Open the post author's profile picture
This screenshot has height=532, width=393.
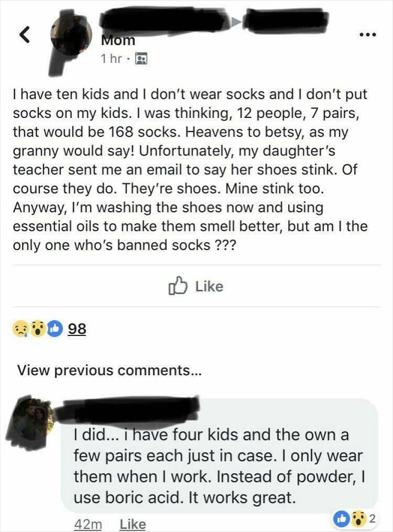pyautogui.click(x=71, y=34)
